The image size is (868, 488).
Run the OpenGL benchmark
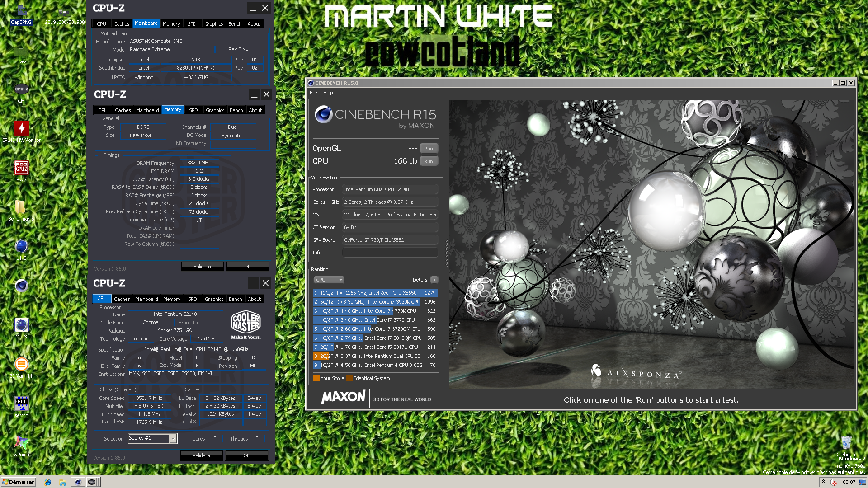click(429, 149)
